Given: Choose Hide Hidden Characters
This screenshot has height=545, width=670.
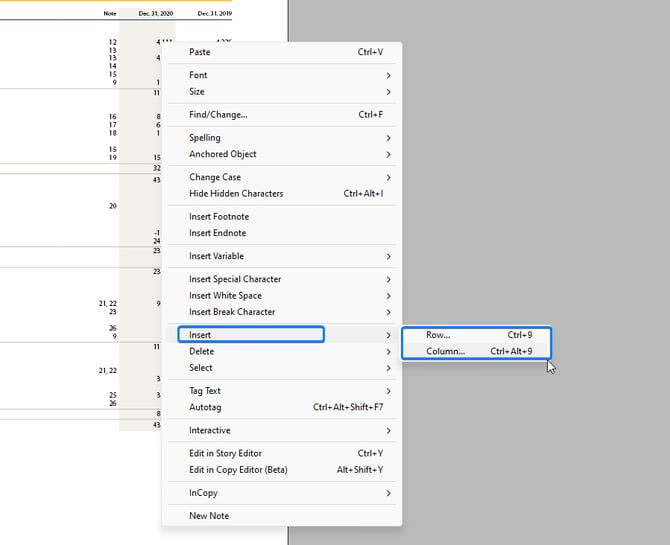Looking at the screenshot, I should click(x=236, y=193).
